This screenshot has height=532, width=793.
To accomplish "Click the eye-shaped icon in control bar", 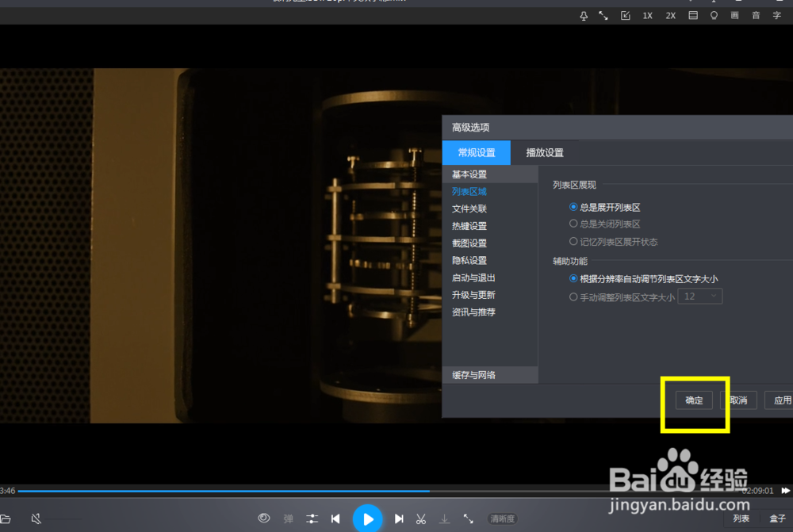I will (x=263, y=518).
